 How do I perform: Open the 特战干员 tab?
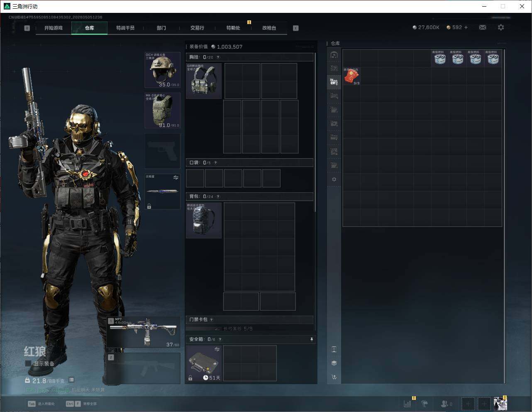(x=125, y=28)
